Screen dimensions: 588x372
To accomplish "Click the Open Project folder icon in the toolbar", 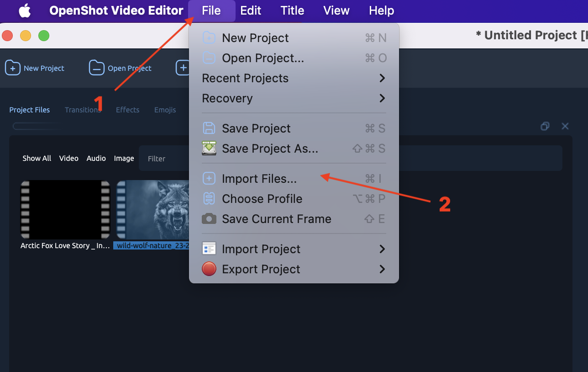I will click(x=96, y=68).
